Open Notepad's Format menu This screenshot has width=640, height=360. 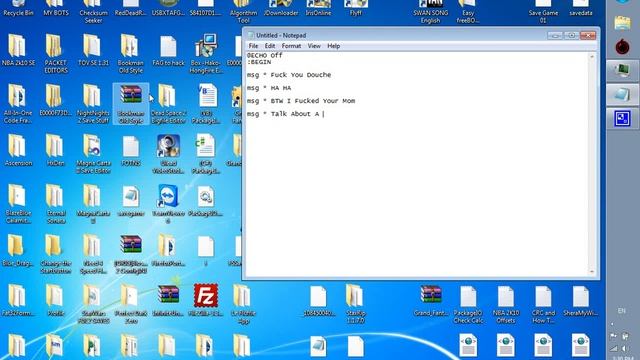click(x=291, y=46)
